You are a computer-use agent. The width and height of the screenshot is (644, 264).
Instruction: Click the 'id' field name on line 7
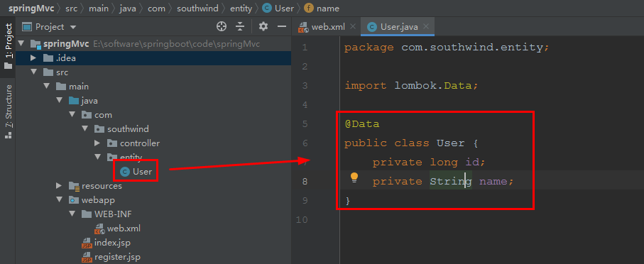(x=472, y=163)
